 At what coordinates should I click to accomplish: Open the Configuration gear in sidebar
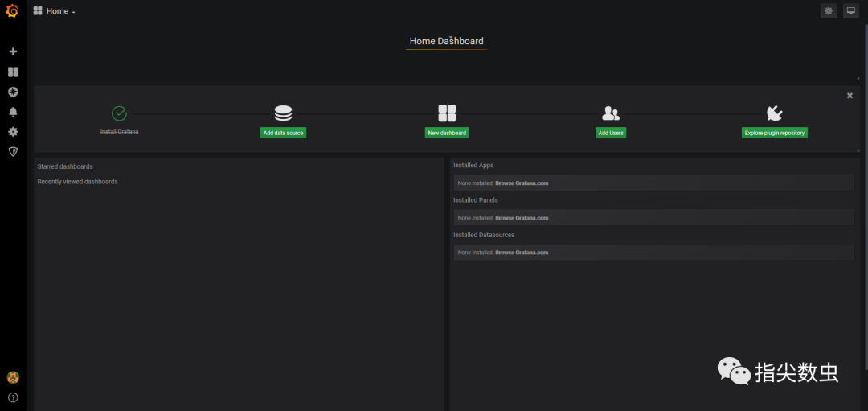pos(14,132)
